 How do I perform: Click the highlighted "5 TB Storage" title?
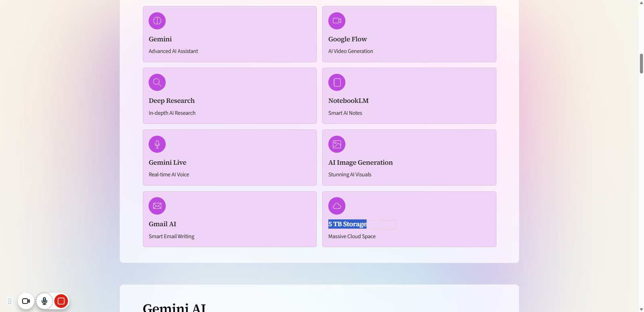point(347,224)
